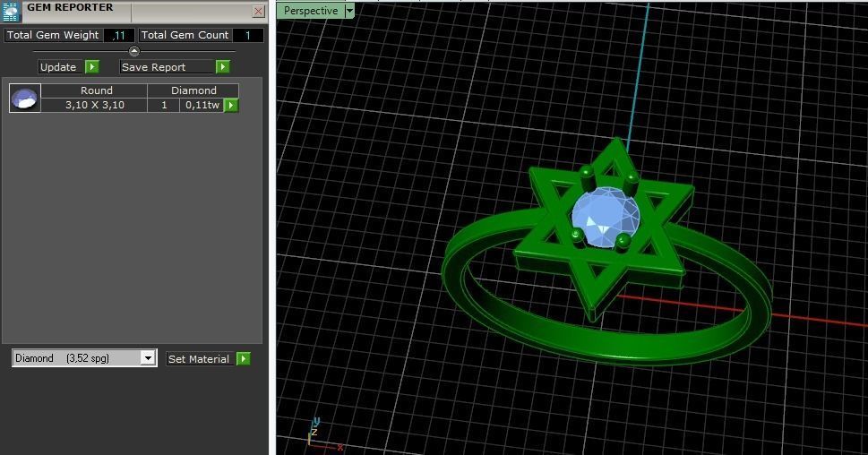Select the 'Diamond' cell in gem table
Image resolution: width=868 pixels, height=455 pixels.
193,90
